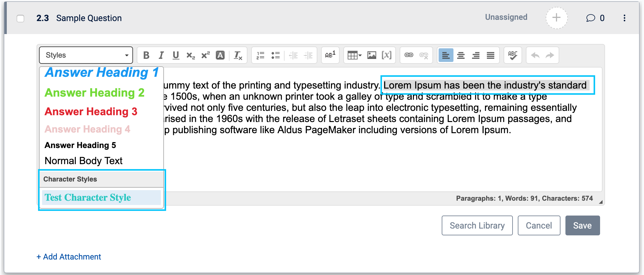Run the ABC spell checker
644x275 pixels.
click(x=513, y=55)
